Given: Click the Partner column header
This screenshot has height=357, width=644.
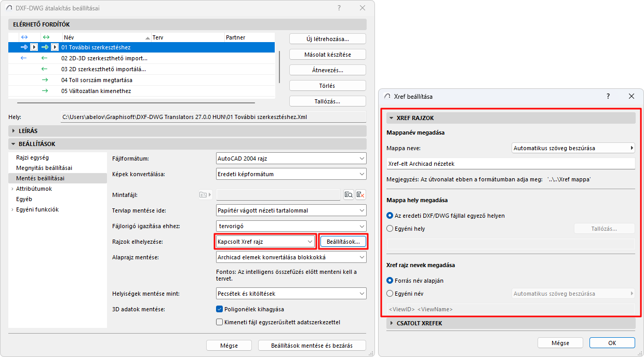Looking at the screenshot, I should tap(250, 37).
